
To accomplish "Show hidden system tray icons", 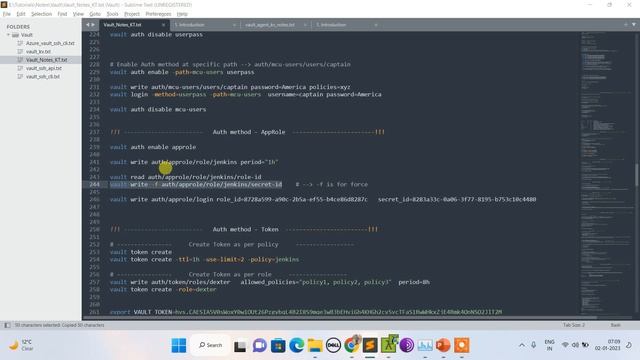I will pyautogui.click(x=522, y=345).
